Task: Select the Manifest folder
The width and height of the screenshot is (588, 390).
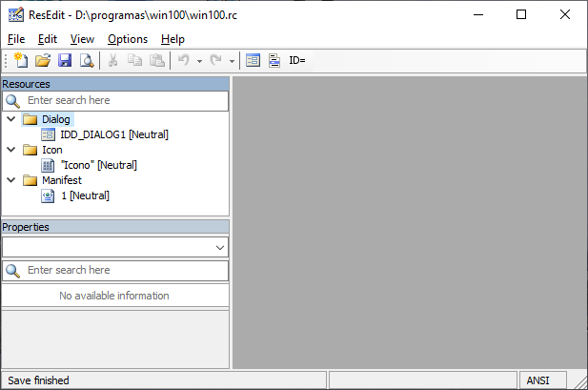Action: click(x=62, y=180)
